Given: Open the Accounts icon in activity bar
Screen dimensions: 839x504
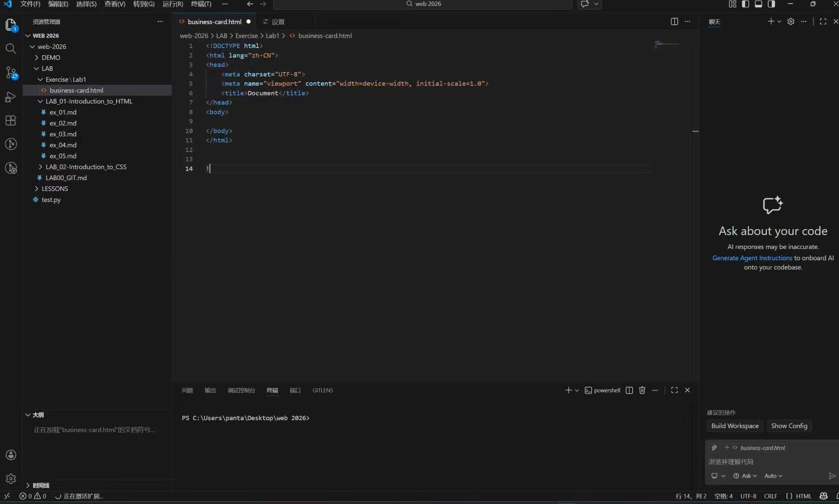Looking at the screenshot, I should (x=11, y=455).
